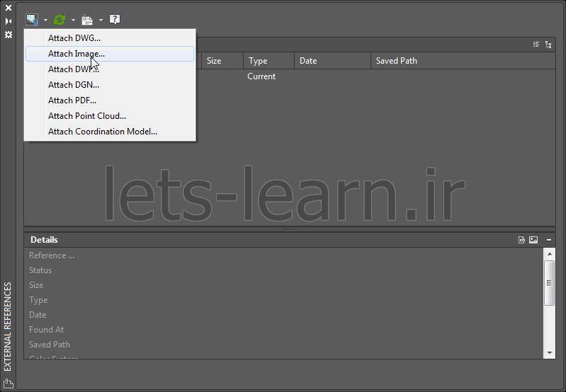Open the Attach dropdown arrow
The height and width of the screenshot is (392, 566).
pyautogui.click(x=45, y=21)
